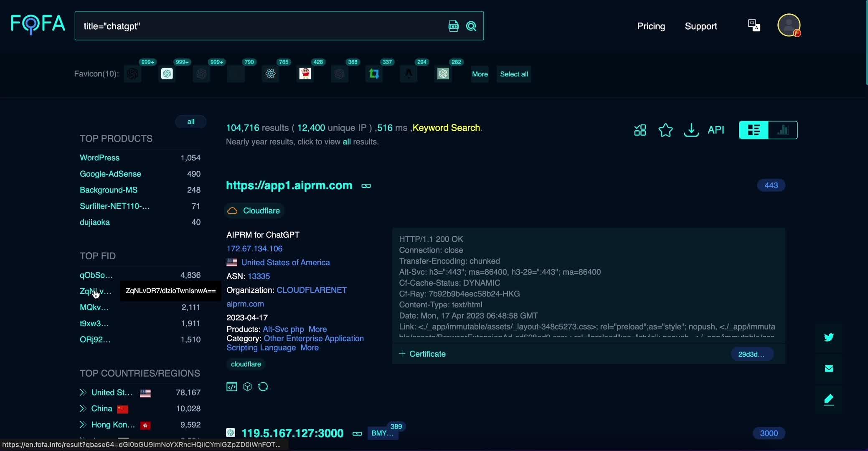Click the page scrollbar on the right
The width and height of the screenshot is (868, 451).
pyautogui.click(x=866, y=42)
